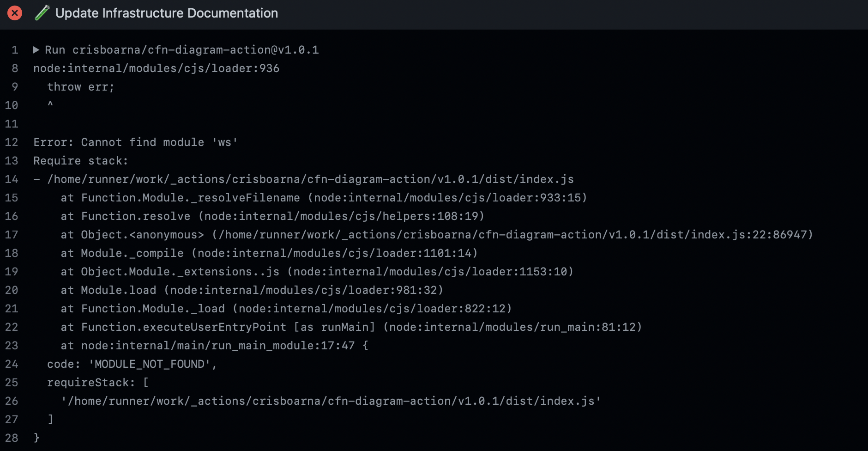Image resolution: width=868 pixels, height=451 pixels.
Task: Click line number 17 with the Object anonymous frame
Action: click(12, 235)
